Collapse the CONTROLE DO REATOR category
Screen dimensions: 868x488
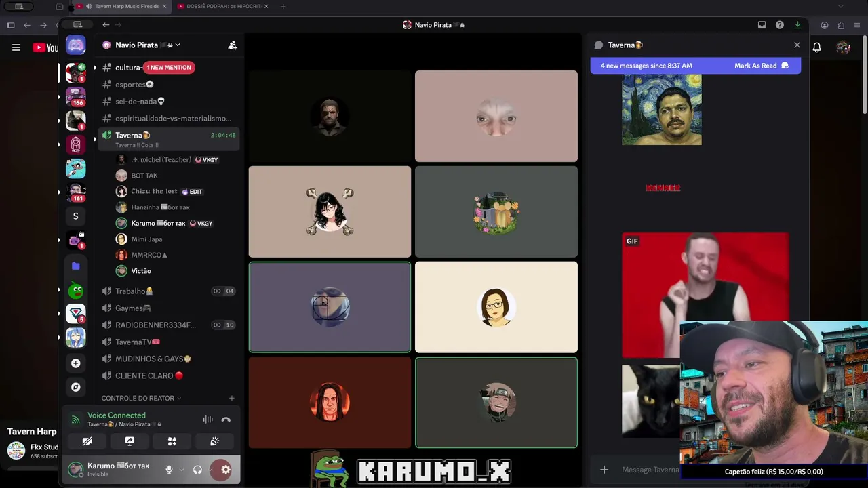pyautogui.click(x=141, y=398)
